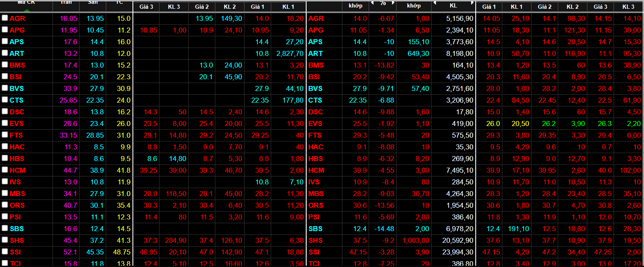Viewport: 644px width, 267px height.
Task: Select the CTS checkbox
Action: (5, 100)
